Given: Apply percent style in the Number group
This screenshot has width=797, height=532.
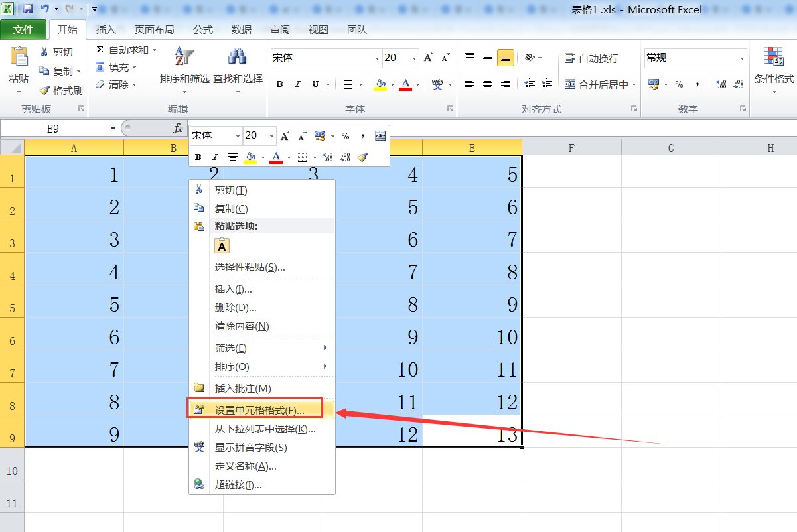Looking at the screenshot, I should click(679, 84).
